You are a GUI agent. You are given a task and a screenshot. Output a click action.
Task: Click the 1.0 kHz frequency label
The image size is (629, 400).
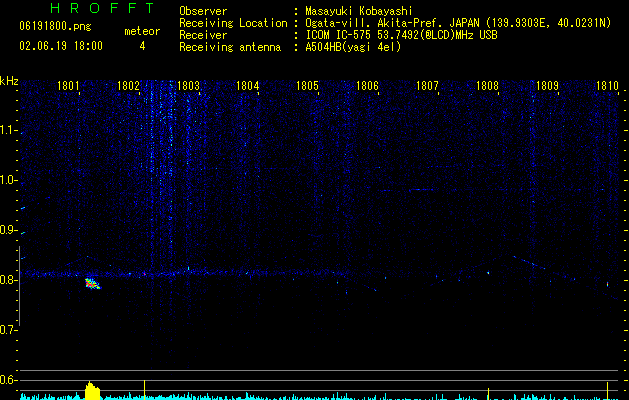pyautogui.click(x=8, y=180)
